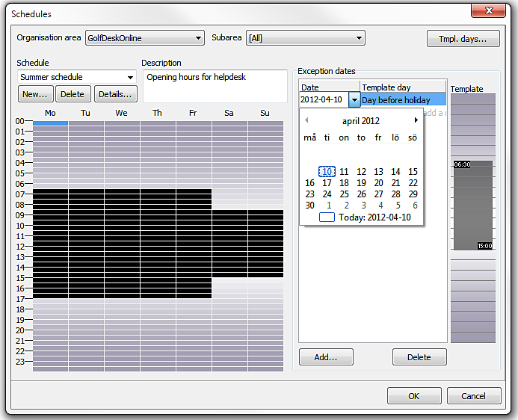The height and width of the screenshot is (420, 518).
Task: Go to next month in calendar
Action: click(416, 120)
